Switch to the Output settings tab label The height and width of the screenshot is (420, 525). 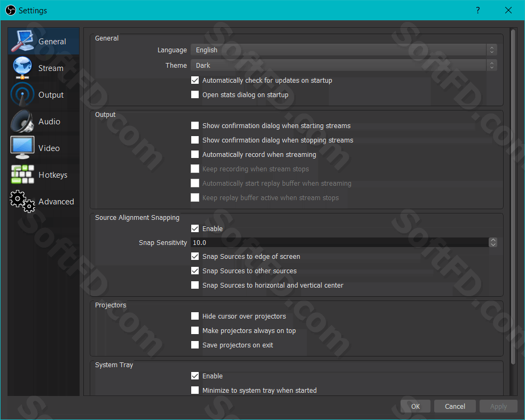(51, 95)
